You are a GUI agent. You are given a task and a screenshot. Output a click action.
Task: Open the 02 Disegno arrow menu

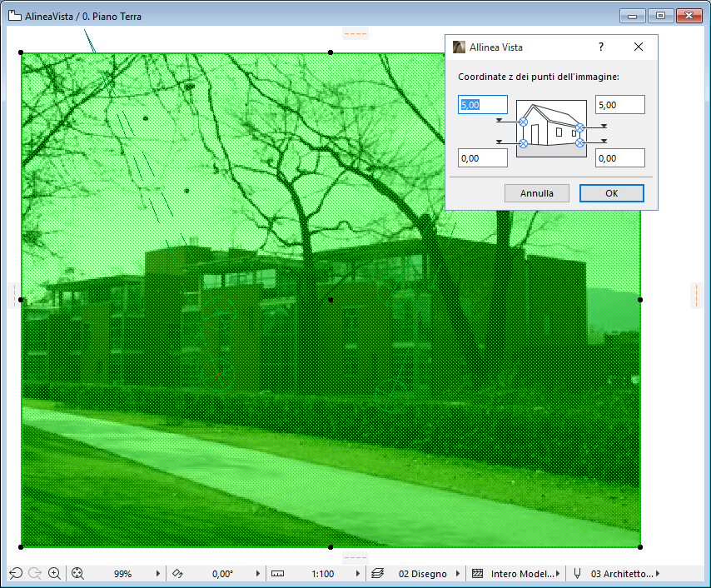coord(458,574)
